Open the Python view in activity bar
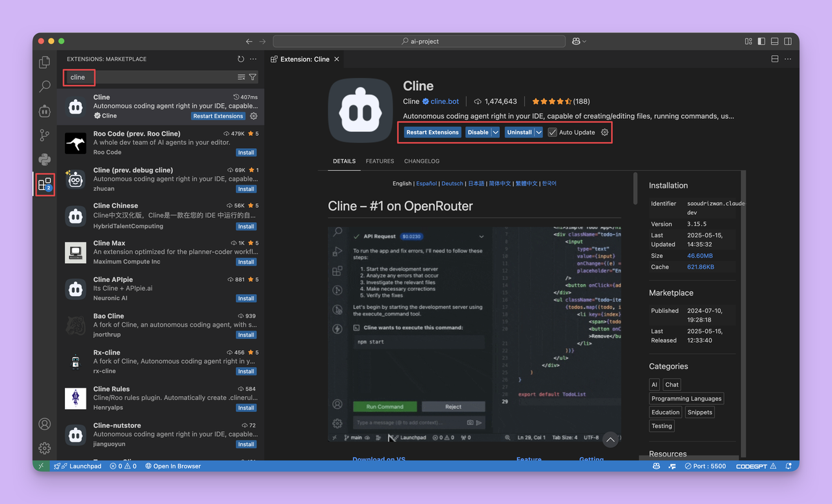Viewport: 832px width, 504px height. click(x=44, y=160)
